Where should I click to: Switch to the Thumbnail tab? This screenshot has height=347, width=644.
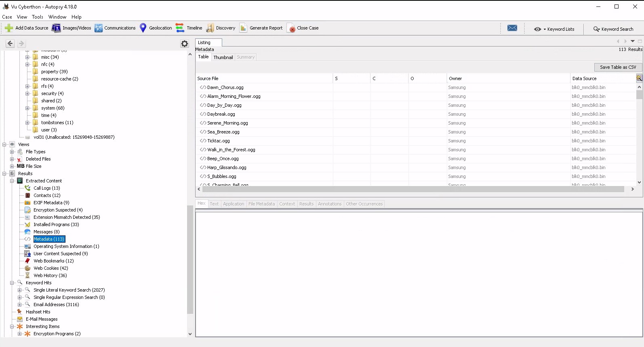click(223, 57)
